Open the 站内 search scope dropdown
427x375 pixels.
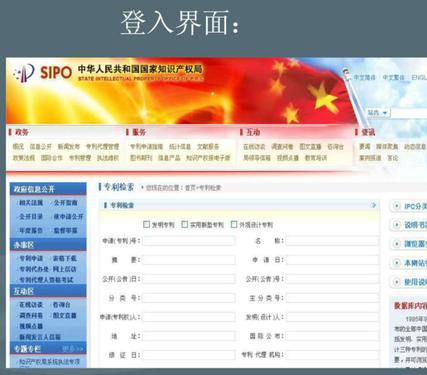click(378, 113)
